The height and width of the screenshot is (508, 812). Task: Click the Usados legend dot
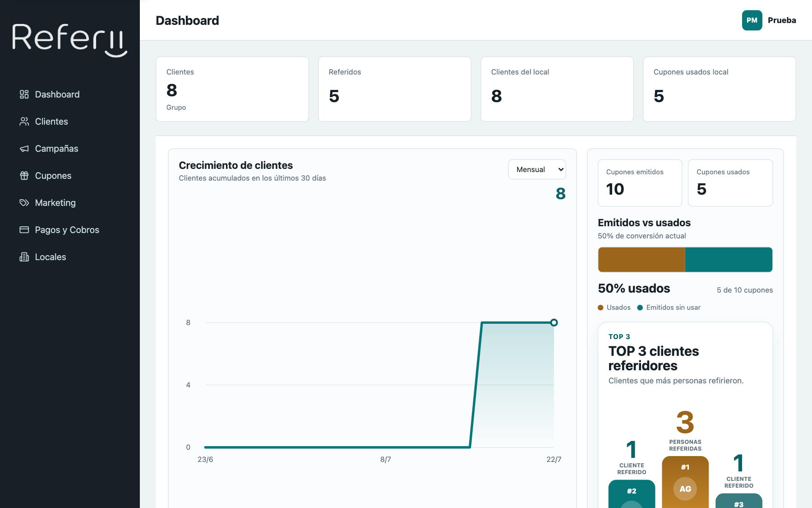click(600, 308)
